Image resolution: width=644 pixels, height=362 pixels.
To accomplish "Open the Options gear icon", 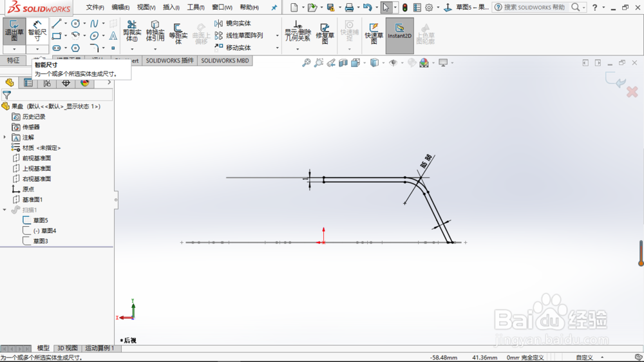I will (429, 7).
